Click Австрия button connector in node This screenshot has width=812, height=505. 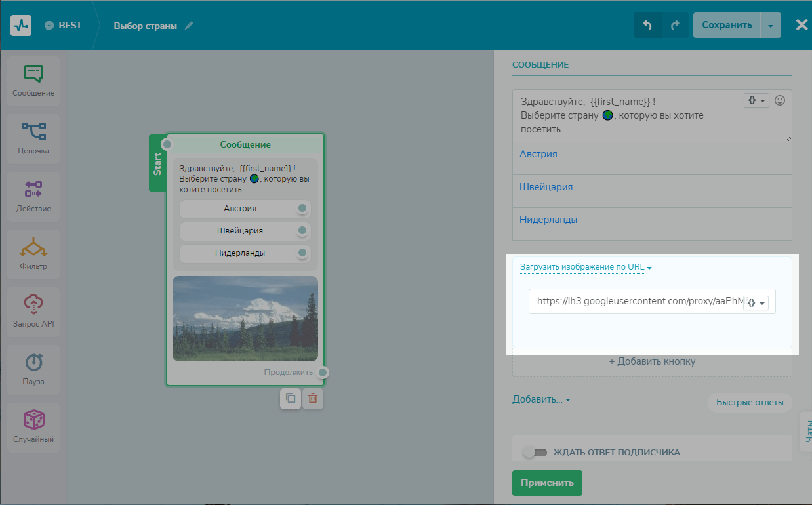click(302, 209)
